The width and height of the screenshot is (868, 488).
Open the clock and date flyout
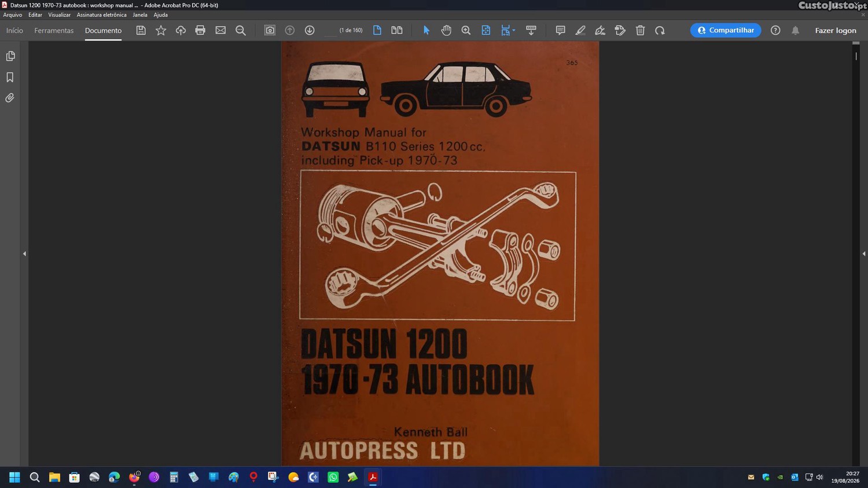(845, 477)
